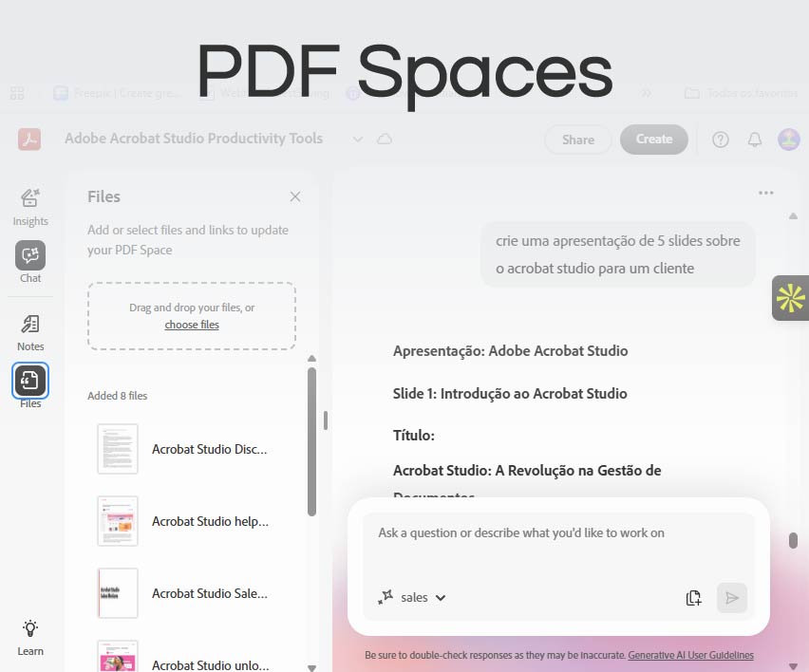Click chat scroll up arrow

point(793,216)
